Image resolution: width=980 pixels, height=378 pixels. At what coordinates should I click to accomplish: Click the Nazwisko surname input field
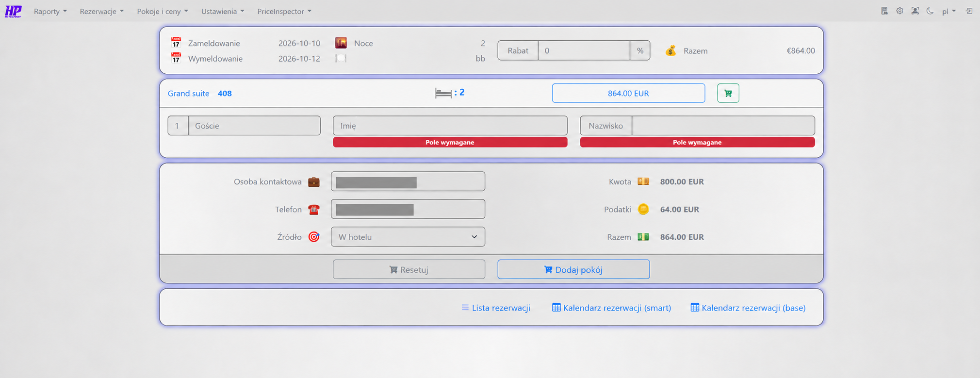[x=723, y=126]
